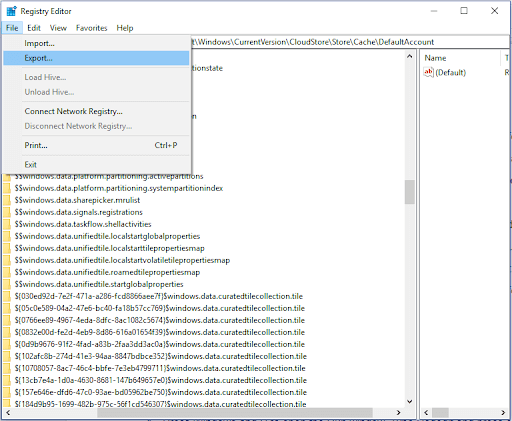Select the (Default) value string icon
512x421 pixels.
tap(428, 72)
